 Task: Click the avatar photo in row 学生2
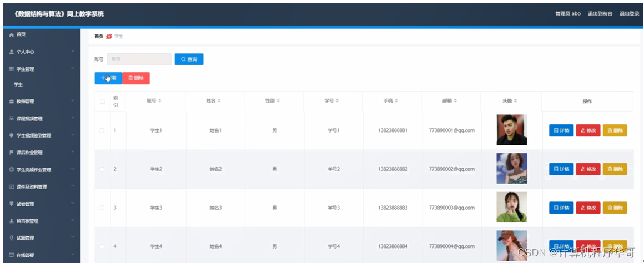(511, 169)
